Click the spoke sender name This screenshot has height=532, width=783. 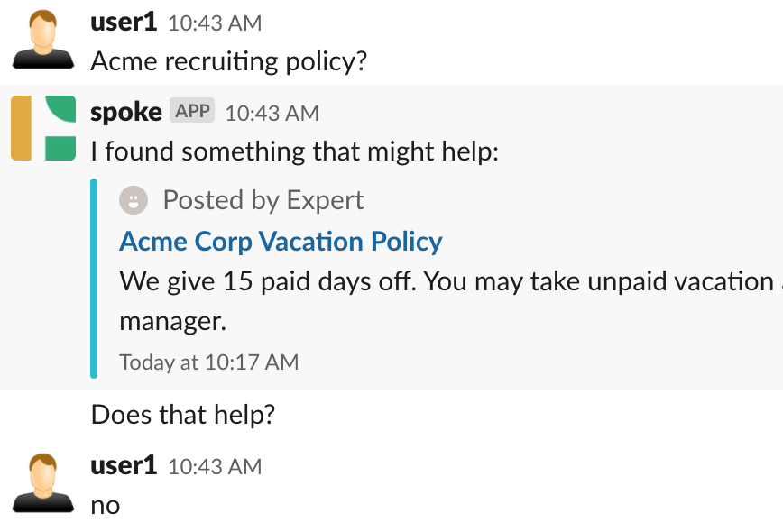tap(126, 113)
